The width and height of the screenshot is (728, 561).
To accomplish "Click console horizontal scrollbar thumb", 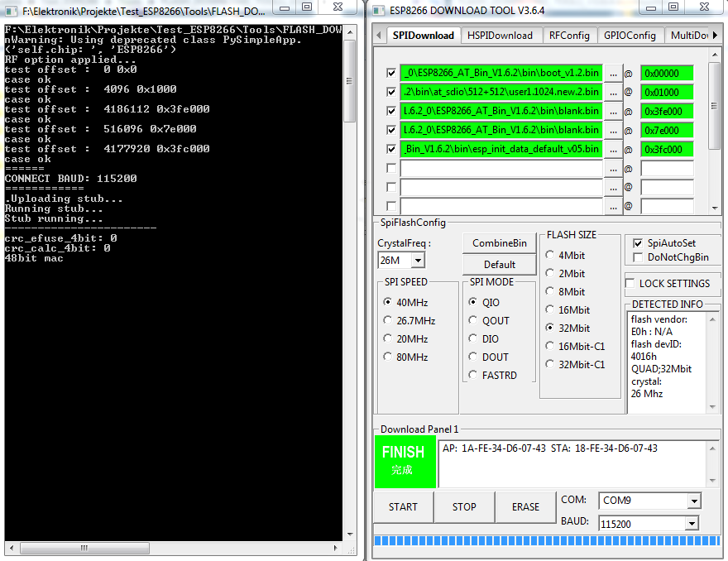I will click(x=84, y=548).
